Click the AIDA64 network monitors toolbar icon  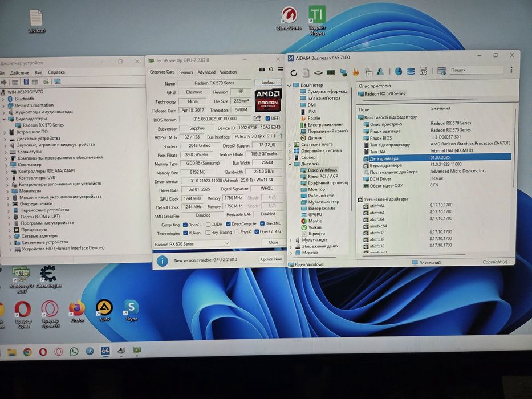click(x=343, y=72)
